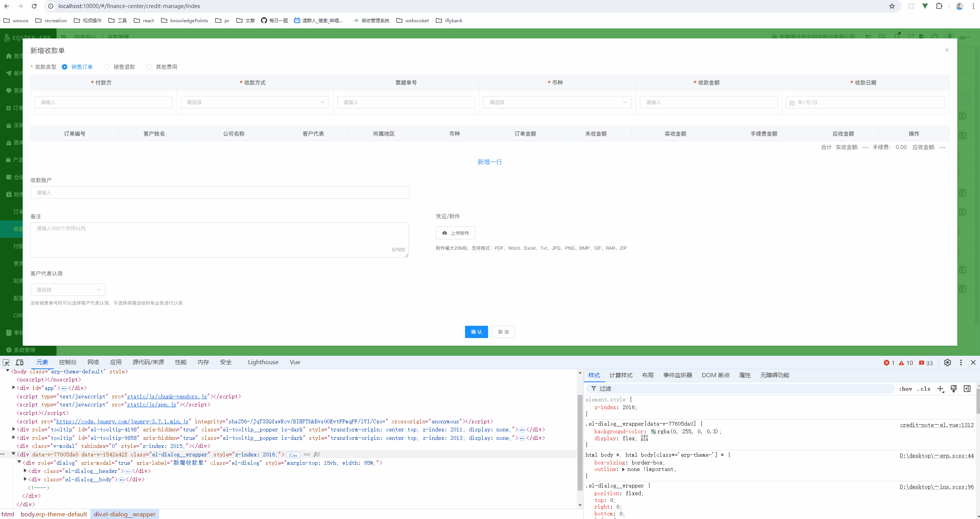Click the flex badge on el-dialog__wrapper node
The width and height of the screenshot is (980, 519).
[x=293, y=455]
